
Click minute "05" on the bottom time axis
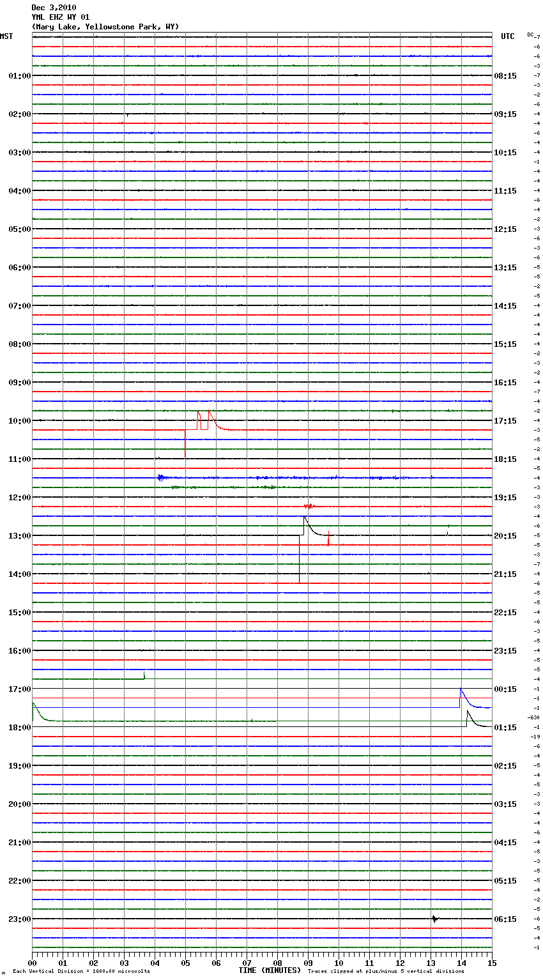point(185,962)
